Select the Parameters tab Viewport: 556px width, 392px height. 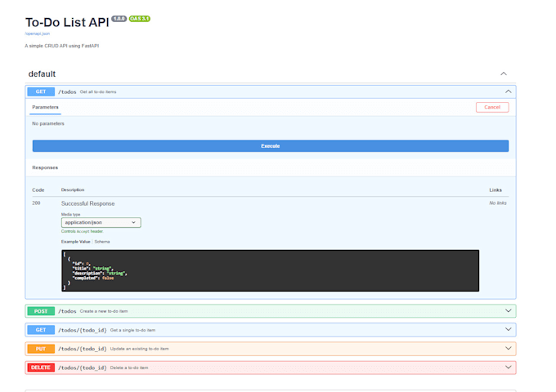click(x=45, y=107)
